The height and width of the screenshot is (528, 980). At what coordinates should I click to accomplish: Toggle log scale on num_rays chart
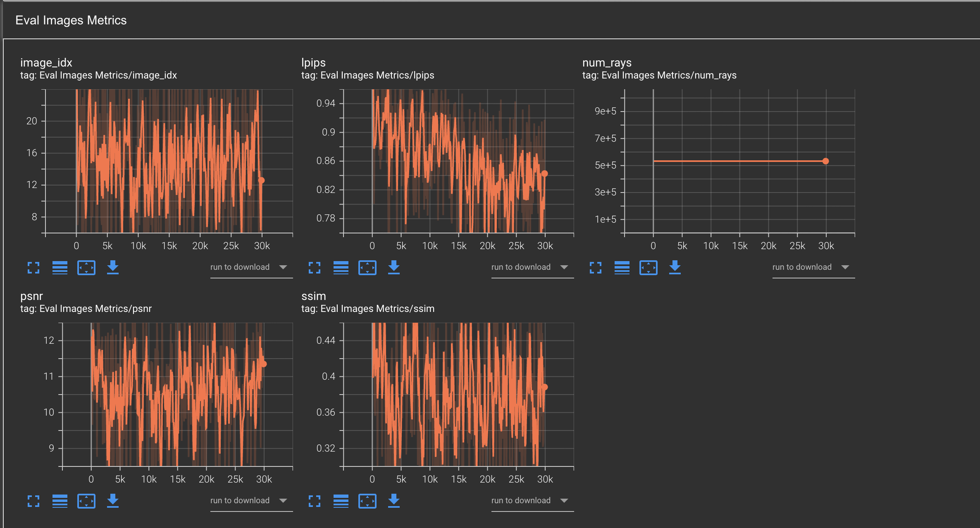[x=622, y=268]
